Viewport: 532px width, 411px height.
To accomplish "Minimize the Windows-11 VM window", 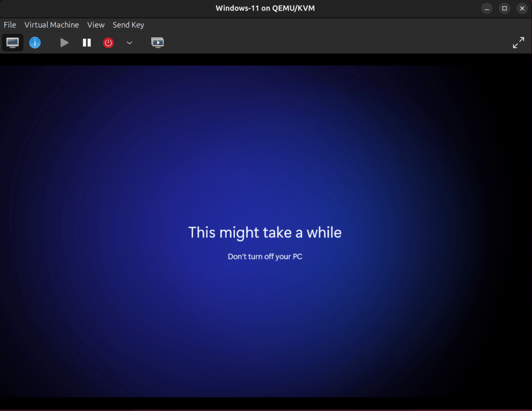I will coord(487,8).
